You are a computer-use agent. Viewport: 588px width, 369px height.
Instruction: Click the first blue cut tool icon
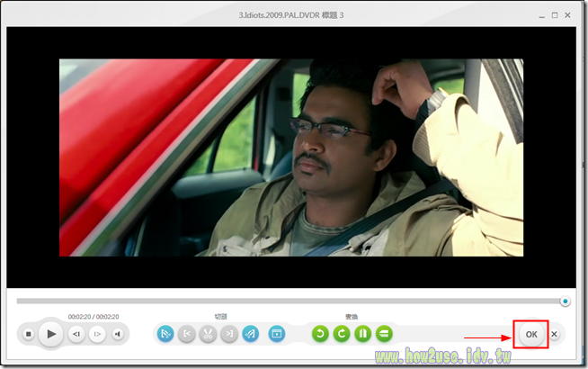[x=165, y=334]
